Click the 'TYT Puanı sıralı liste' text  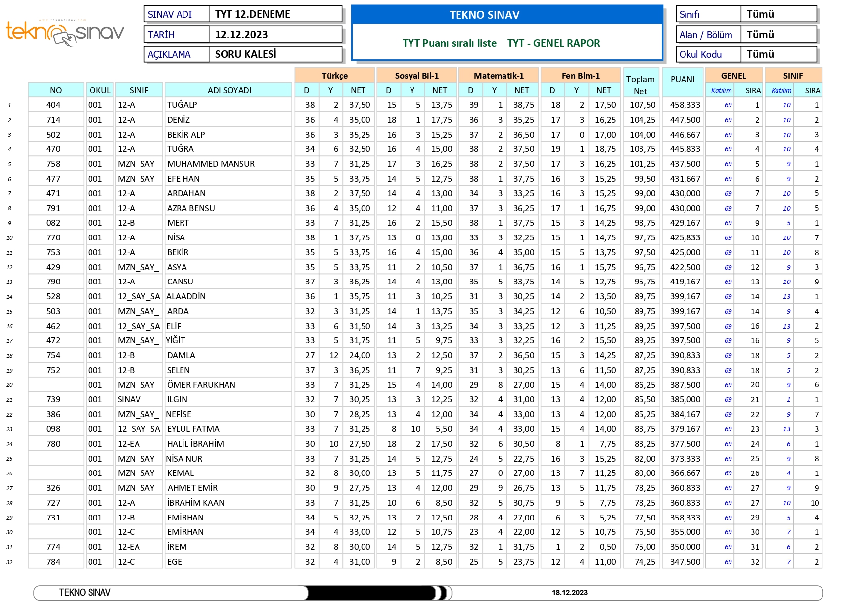(449, 43)
